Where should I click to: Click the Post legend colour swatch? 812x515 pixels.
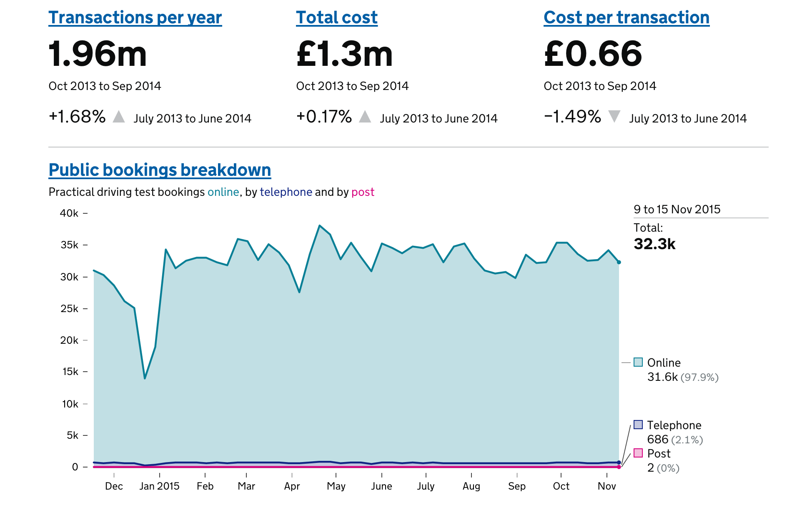point(638,453)
